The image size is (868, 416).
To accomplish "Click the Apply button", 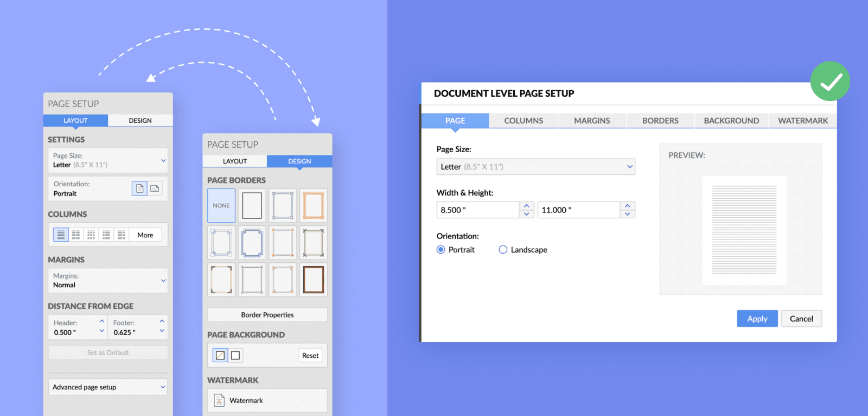I will point(757,319).
